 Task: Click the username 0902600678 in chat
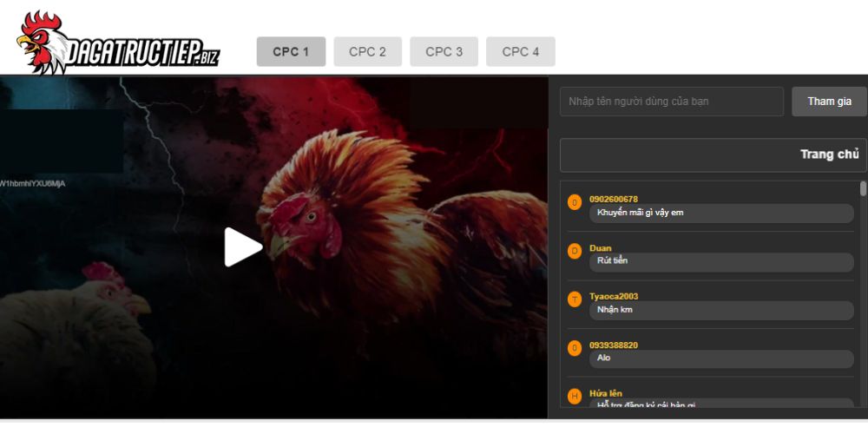[x=613, y=199]
